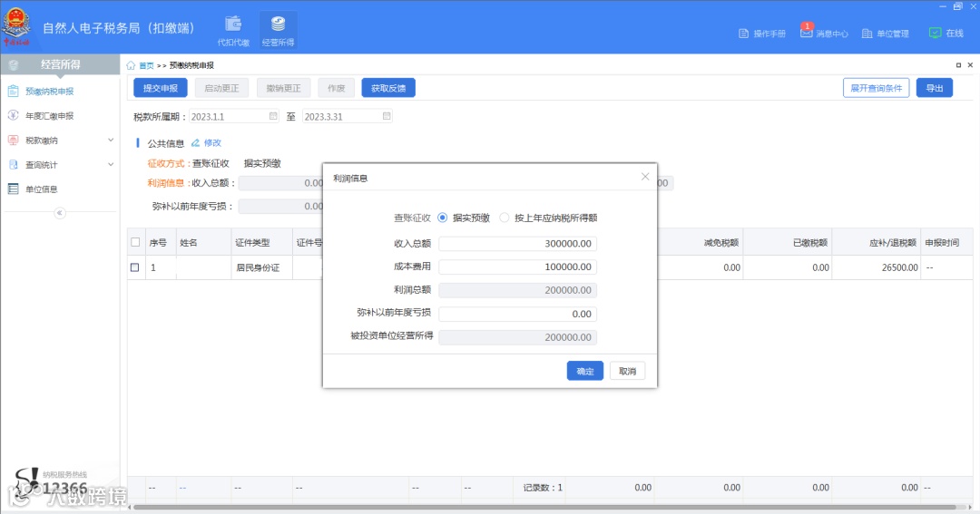Click the 被投资单位经营所得 field
Viewport: 980px width, 514px height.
point(517,337)
